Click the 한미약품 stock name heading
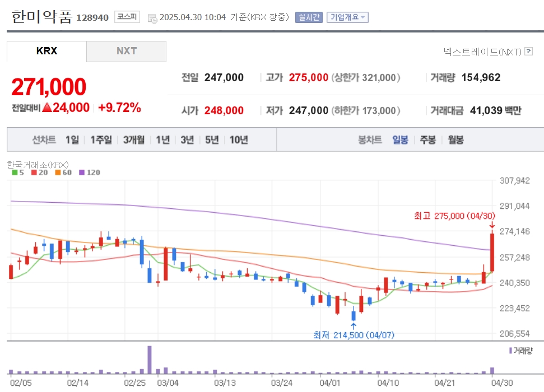Screen dimensions: 544x392 [41, 16]
